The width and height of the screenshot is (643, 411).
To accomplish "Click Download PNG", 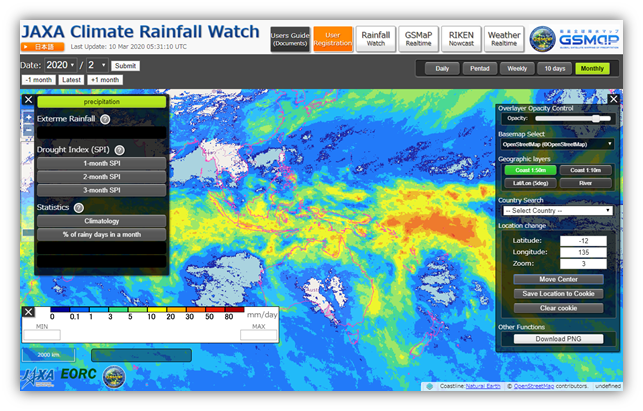I will click(x=558, y=339).
